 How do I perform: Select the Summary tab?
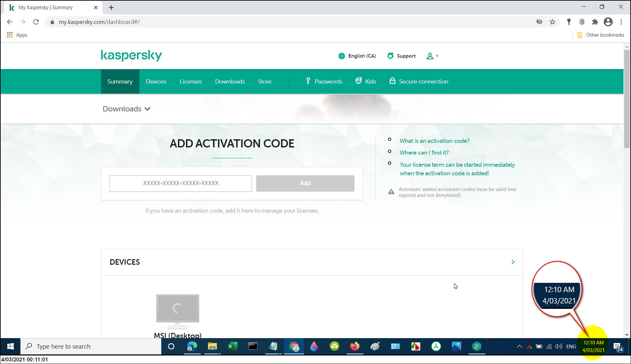tap(120, 82)
